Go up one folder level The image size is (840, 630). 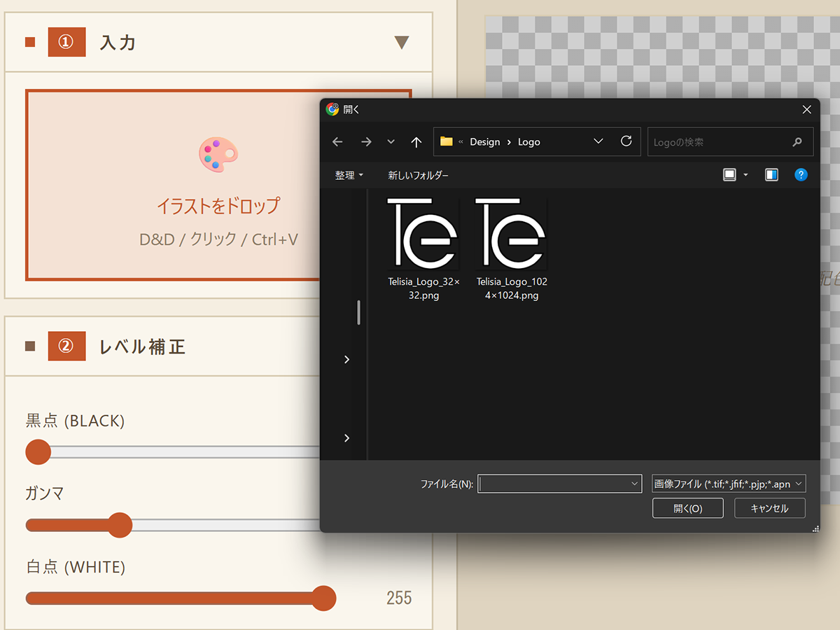click(416, 142)
